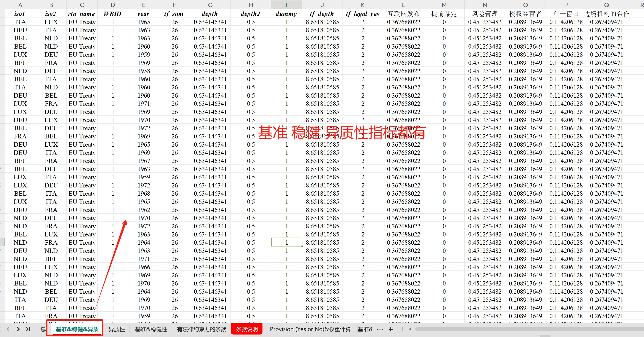The width and height of the screenshot is (644, 337).
Task: Jump to the last sheet arrow
Action: [28, 329]
